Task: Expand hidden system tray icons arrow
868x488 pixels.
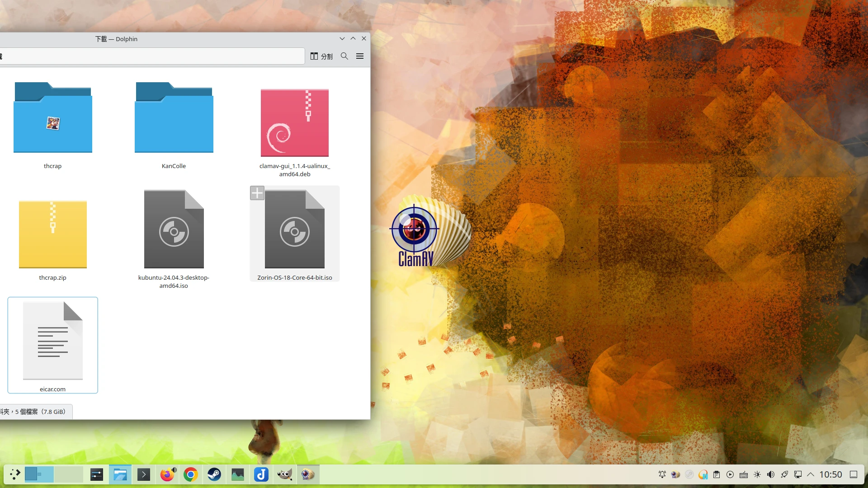Action: 811,474
